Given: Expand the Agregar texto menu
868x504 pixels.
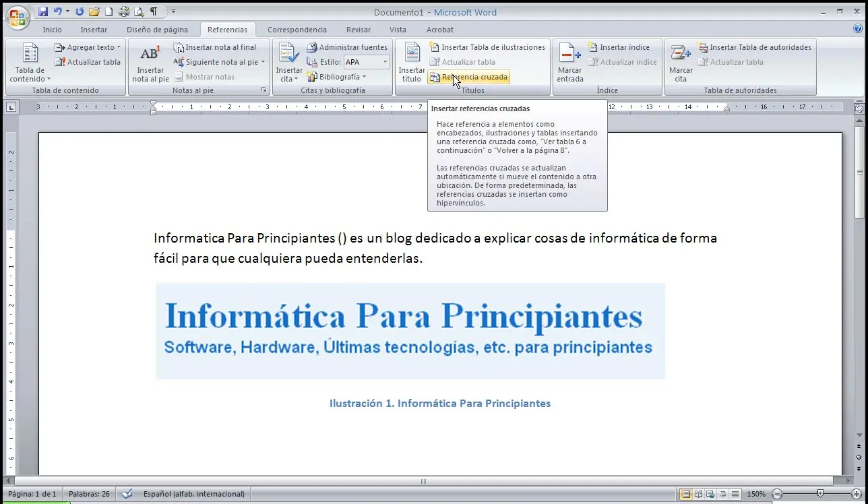Looking at the screenshot, I should coord(88,47).
